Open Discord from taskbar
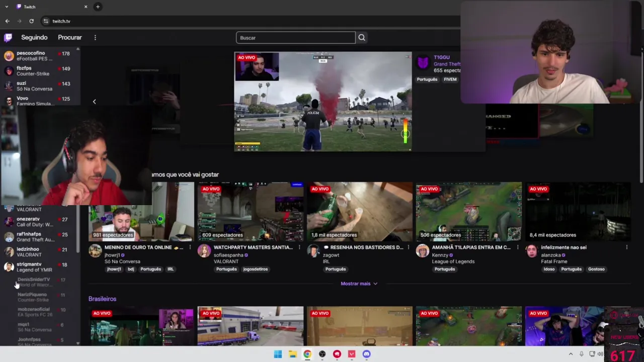The height and width of the screenshot is (362, 644). pos(366,354)
